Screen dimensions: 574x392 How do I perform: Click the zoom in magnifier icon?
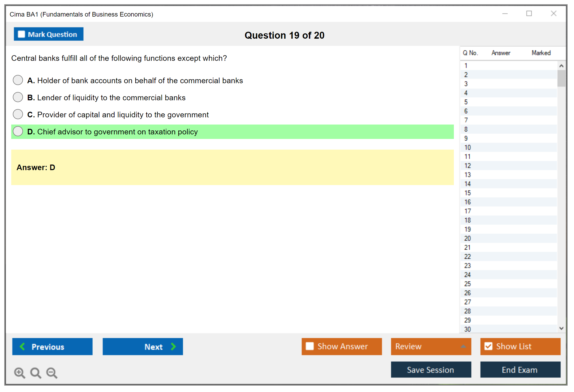click(19, 373)
